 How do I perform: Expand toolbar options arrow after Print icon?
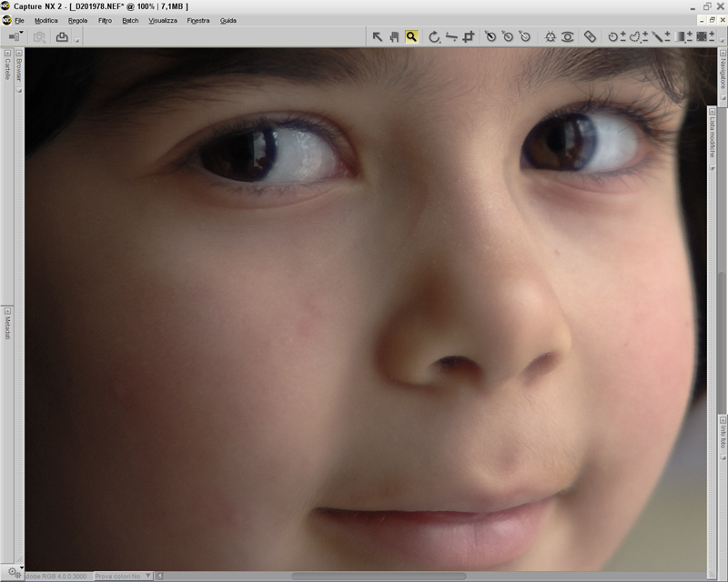tap(77, 40)
